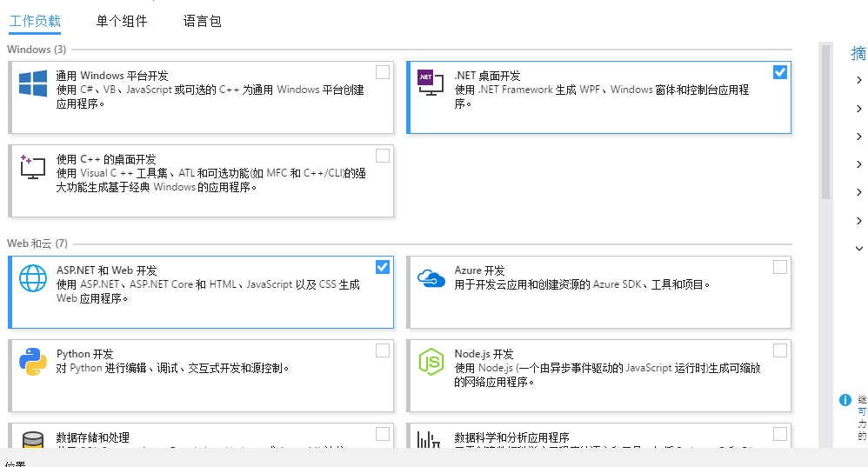Click the .NET 桌面开发 card title
Viewport: 868px width, 467px height.
488,76
